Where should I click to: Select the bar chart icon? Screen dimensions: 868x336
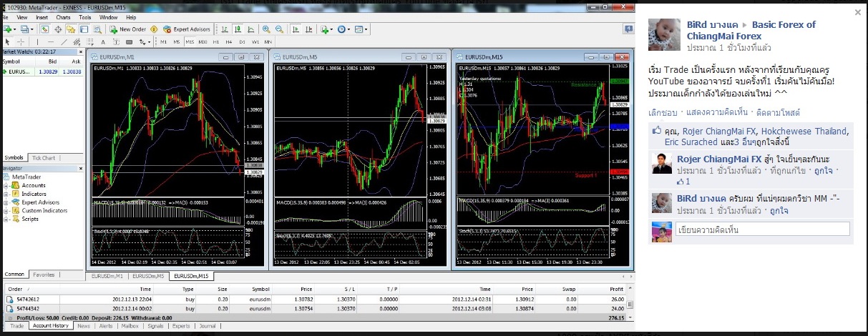tap(225, 29)
